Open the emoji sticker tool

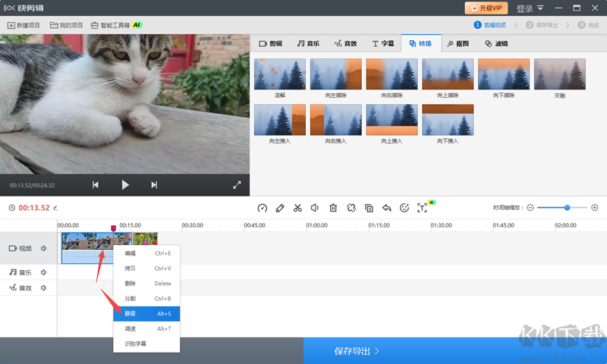click(404, 208)
